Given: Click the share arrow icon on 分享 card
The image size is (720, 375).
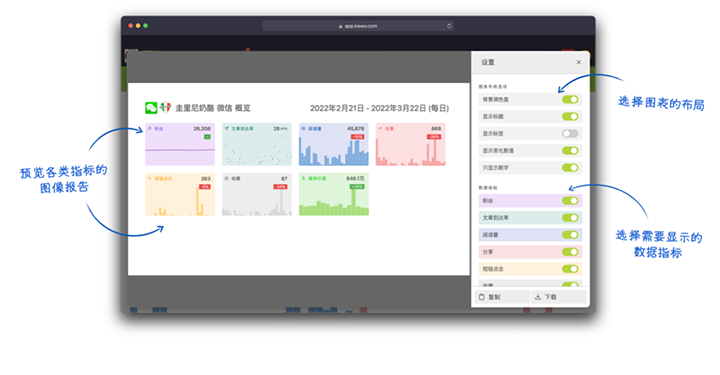Looking at the screenshot, I should 380,129.
